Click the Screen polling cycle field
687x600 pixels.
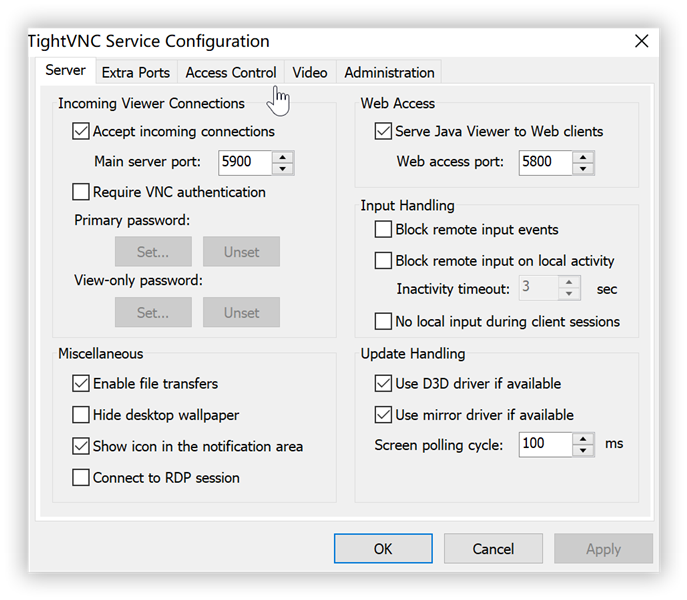545,444
